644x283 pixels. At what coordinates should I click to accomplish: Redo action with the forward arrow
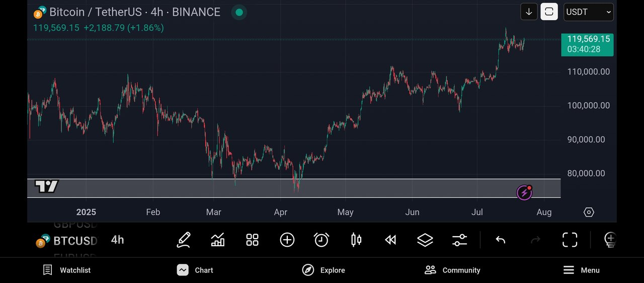(x=535, y=240)
